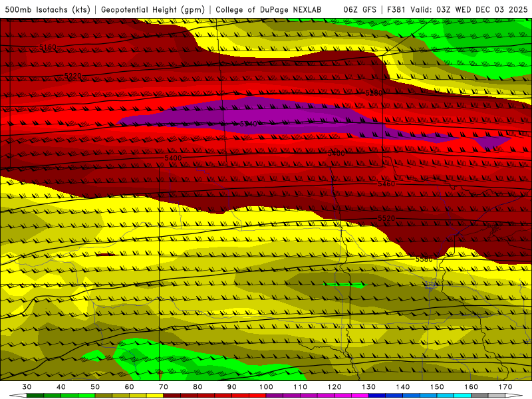Click the 120 knot legend value
The width and height of the screenshot is (532, 399).
coord(334,387)
